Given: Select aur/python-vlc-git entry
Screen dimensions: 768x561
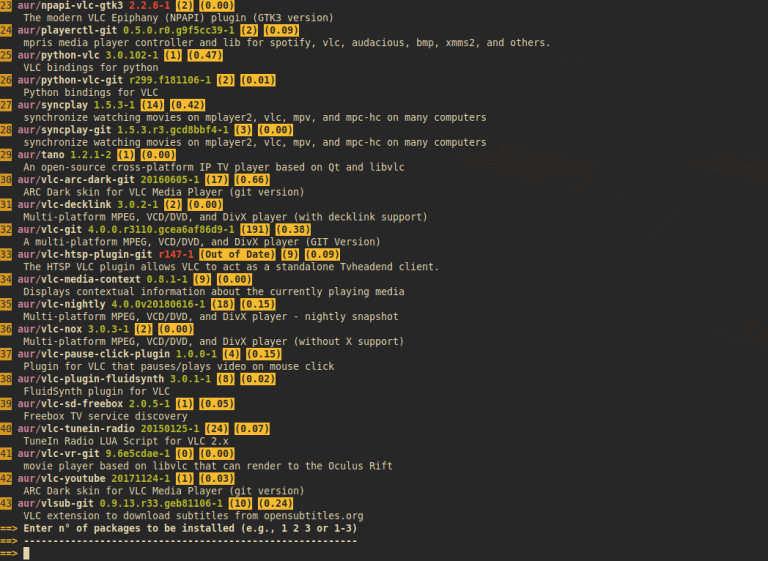Looking at the screenshot, I should point(70,80).
